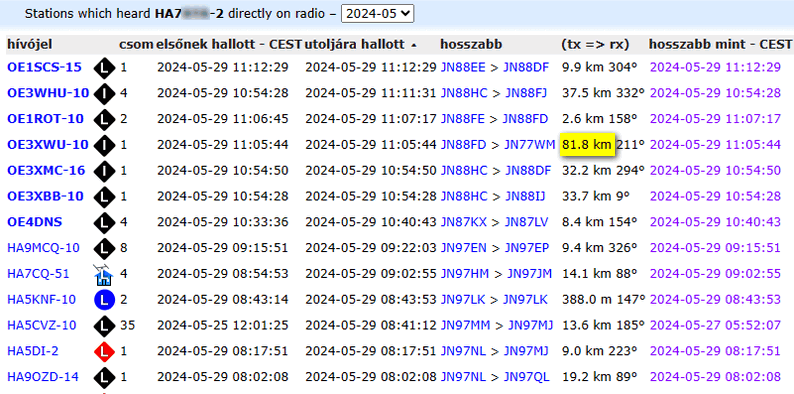Screen dimensions: 794x394
Task: Open locator JN87LV in OE4DNS row
Action: (x=527, y=222)
